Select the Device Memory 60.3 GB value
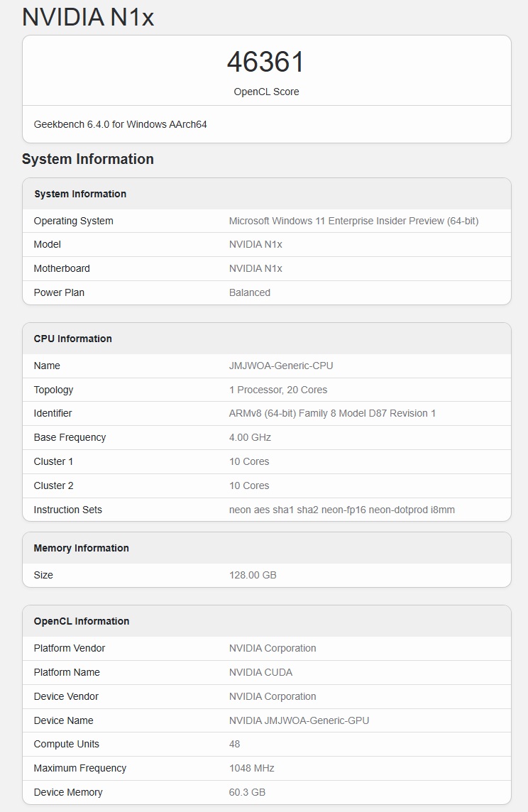 pos(247,792)
